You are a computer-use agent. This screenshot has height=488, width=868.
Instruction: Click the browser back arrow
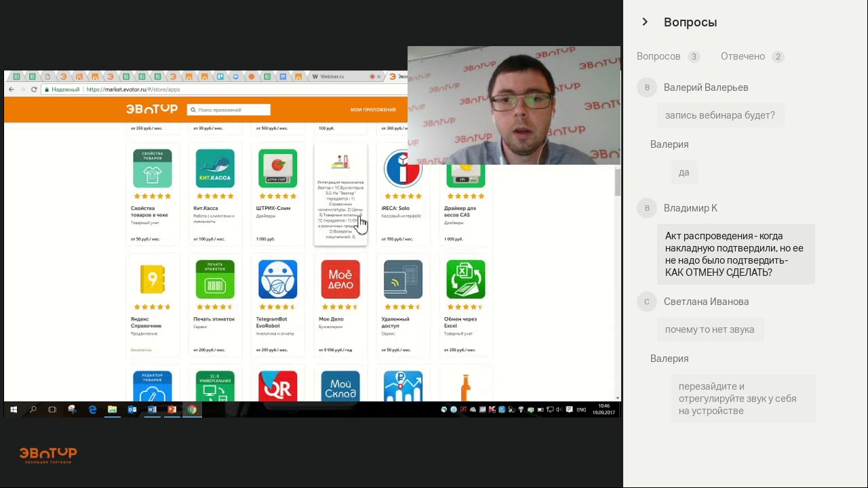pos(11,89)
